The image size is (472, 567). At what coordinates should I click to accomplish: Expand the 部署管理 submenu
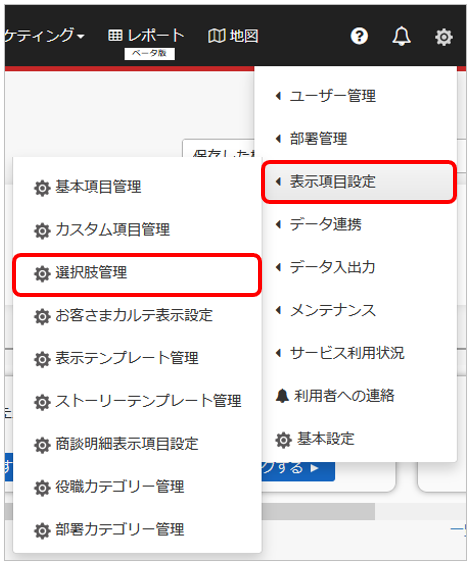click(311, 139)
